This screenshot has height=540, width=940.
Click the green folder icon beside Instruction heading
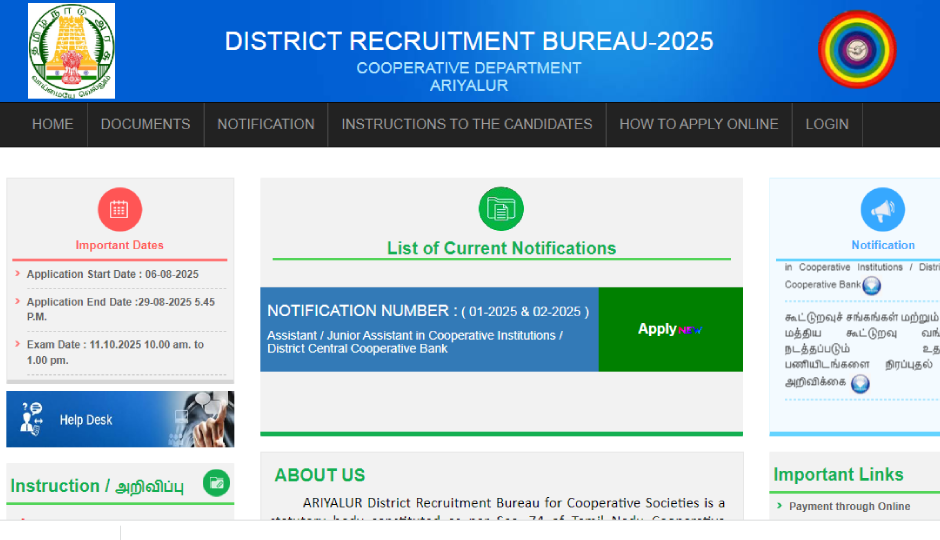point(216,484)
